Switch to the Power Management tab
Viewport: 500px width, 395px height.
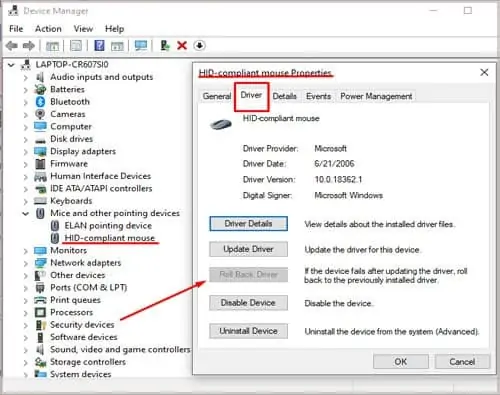click(x=376, y=96)
